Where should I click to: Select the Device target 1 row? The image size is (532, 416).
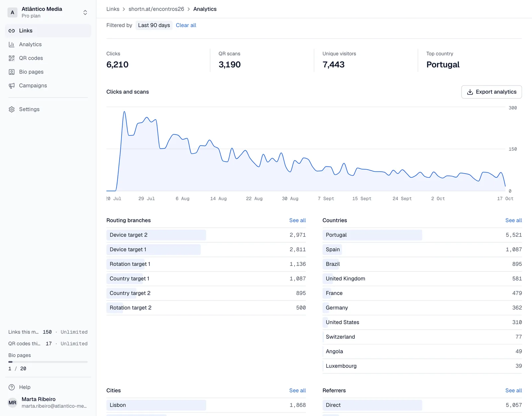point(206,250)
